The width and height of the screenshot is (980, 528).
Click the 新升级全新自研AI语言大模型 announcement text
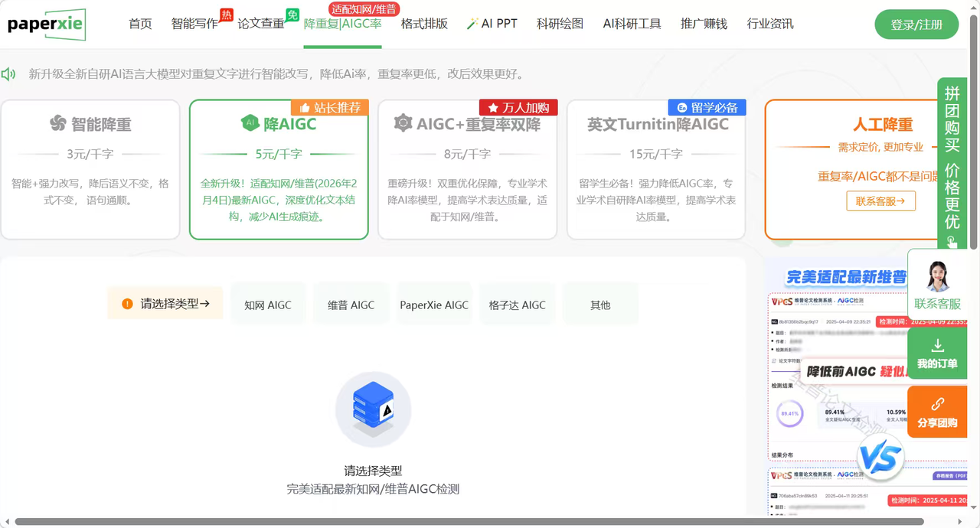(276, 74)
